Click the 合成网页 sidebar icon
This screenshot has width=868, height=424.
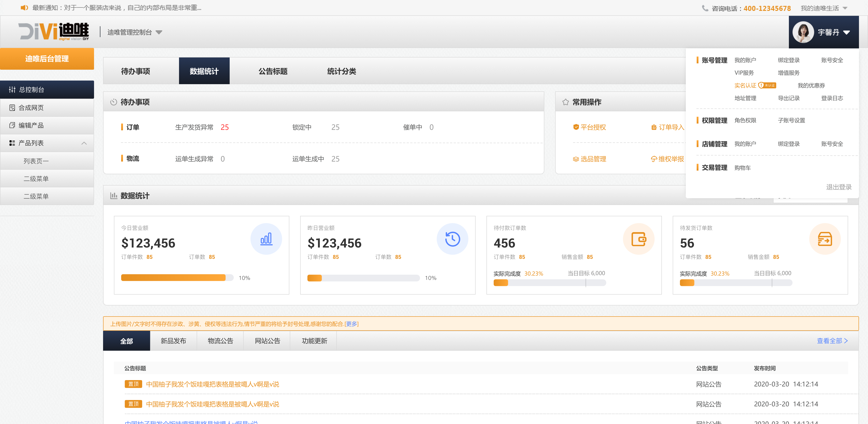12,108
